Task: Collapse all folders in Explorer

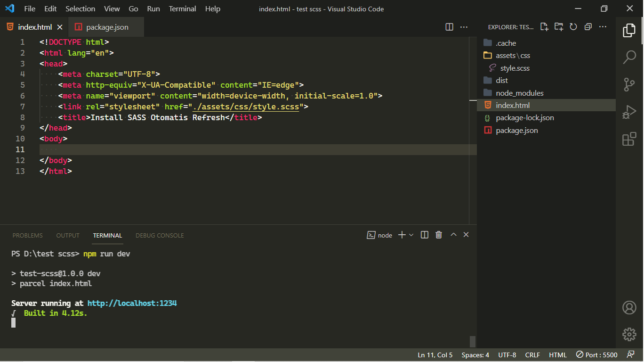Action: click(588, 27)
